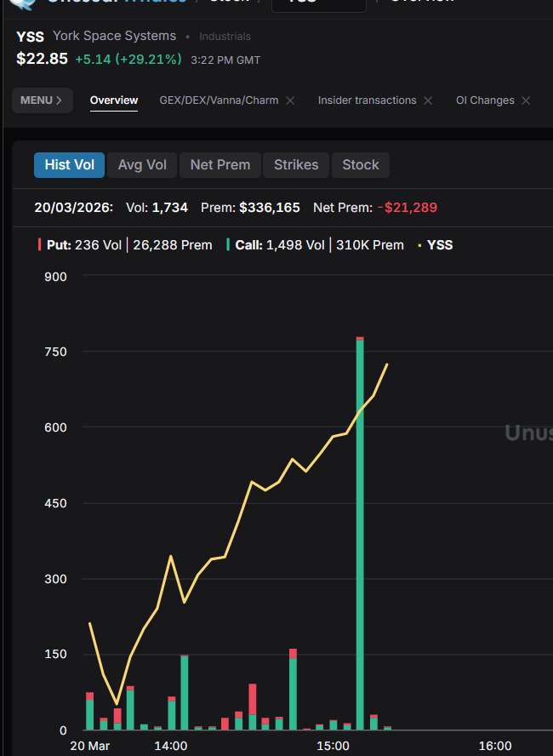The image size is (553, 756).
Task: Switch to GEX/DEX/Vanna/Charm tab
Action: click(x=219, y=100)
